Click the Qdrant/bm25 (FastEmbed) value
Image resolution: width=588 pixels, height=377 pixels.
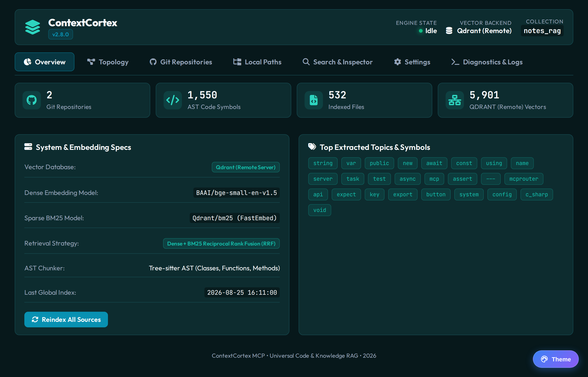[235, 218]
